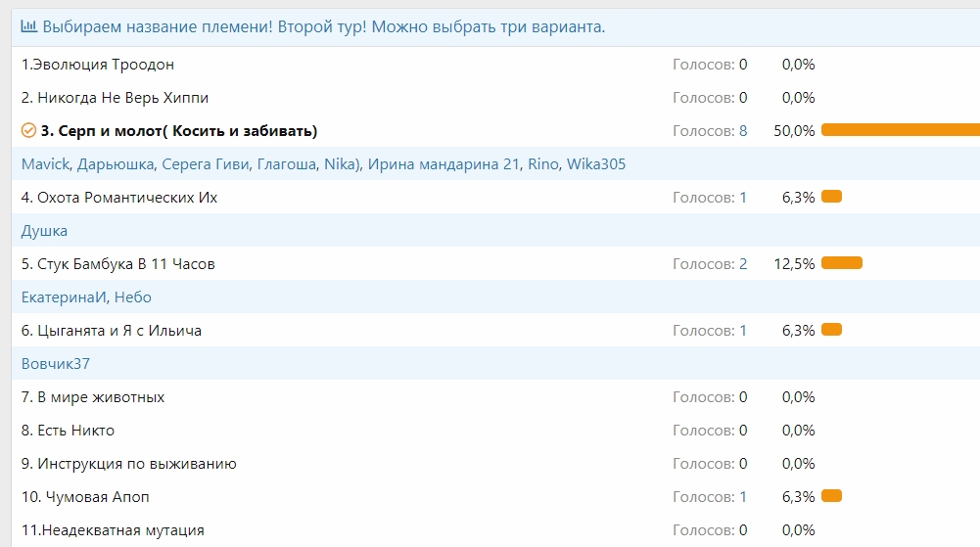Open voter profile Wika305
Image resolution: width=980 pixels, height=547 pixels.
click(594, 164)
